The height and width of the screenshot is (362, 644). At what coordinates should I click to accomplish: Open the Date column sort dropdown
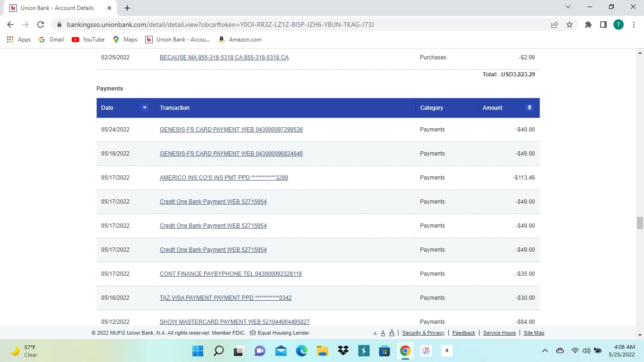145,108
